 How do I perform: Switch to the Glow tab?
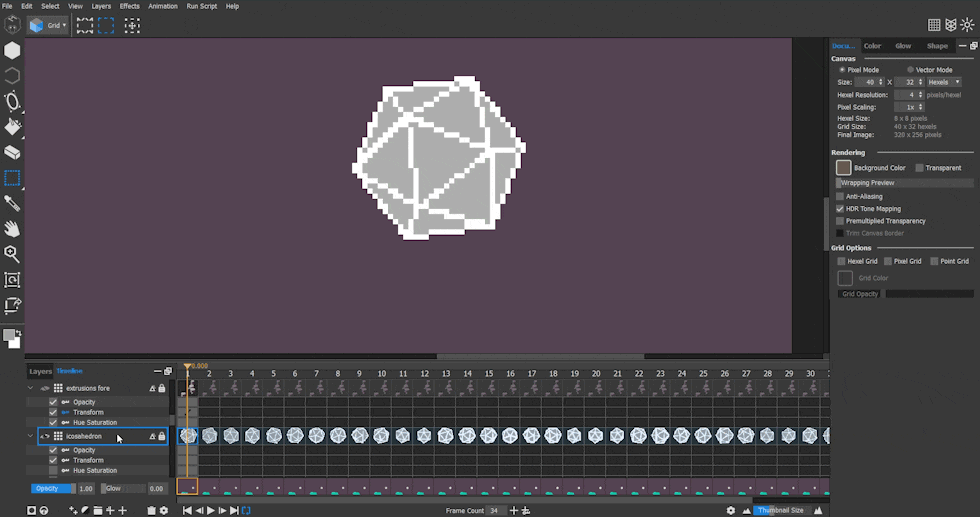click(x=903, y=46)
